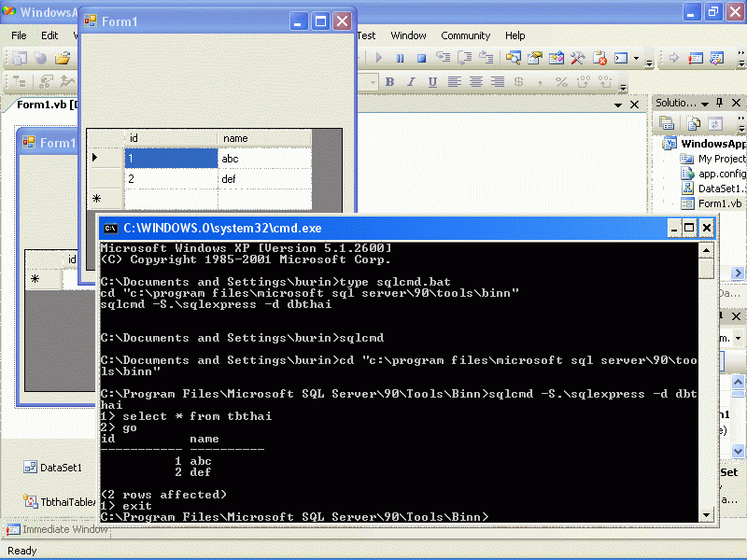This screenshot has height=560, width=747.
Task: Click the id column header in Form1 grid
Action: tap(171, 138)
